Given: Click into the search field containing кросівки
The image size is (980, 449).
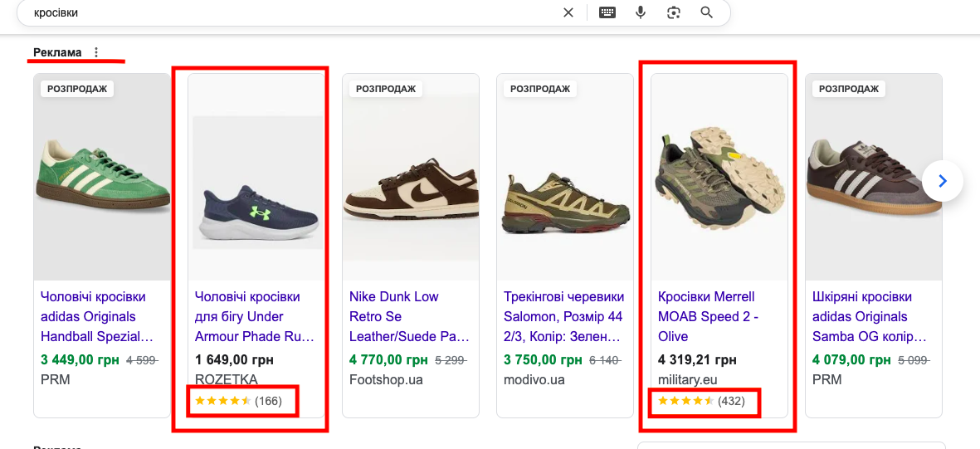Looking at the screenshot, I should click(287, 12).
